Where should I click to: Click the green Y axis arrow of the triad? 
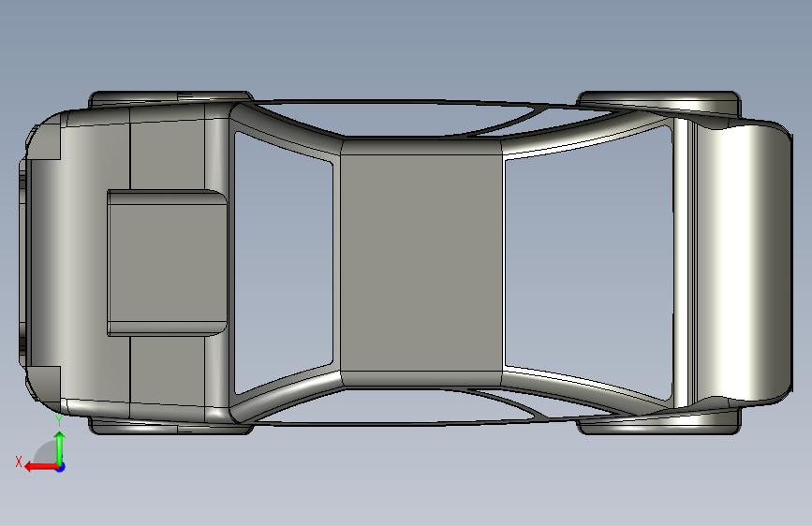click(x=60, y=449)
